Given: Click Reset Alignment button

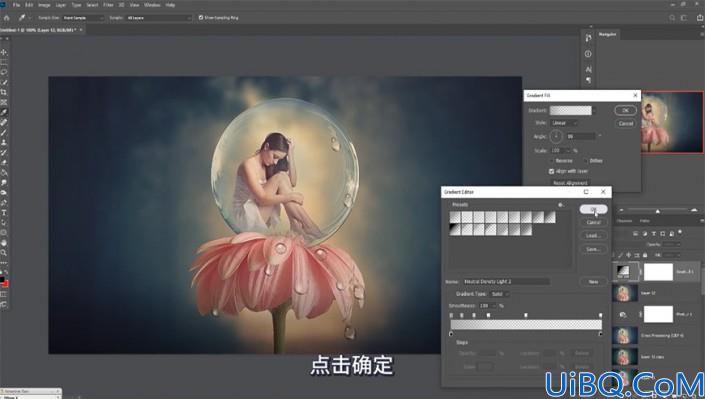Looking at the screenshot, I should [570, 183].
